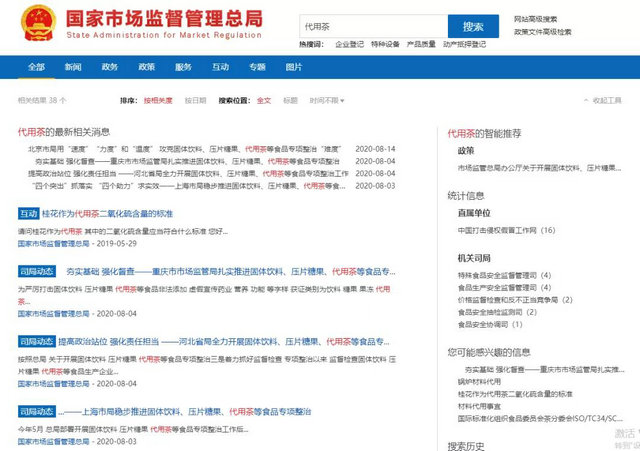Click the search box containing 代用茶
The width and height of the screenshot is (640, 451).
368,26
